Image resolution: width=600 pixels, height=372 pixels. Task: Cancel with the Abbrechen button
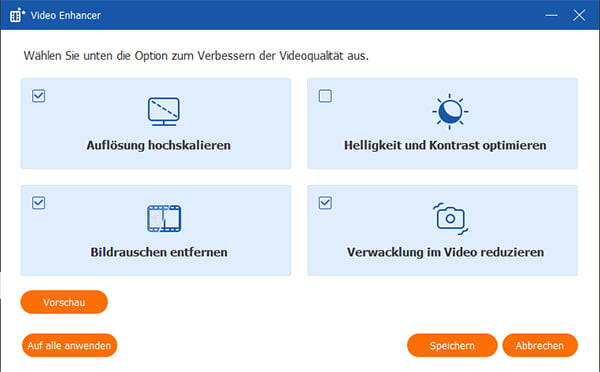pos(540,345)
